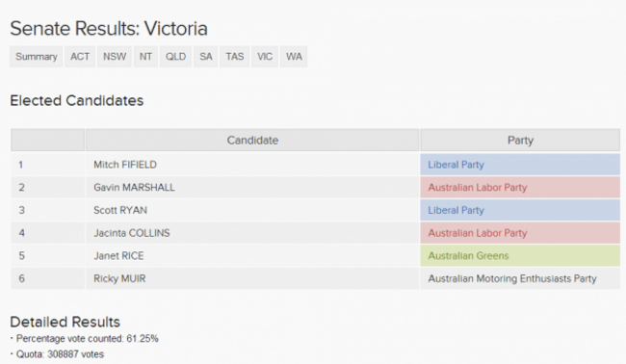Viewport: 626px width, 364px height.
Task: Select Australian Motoring Enthusiasts Party cell
Action: pos(520,278)
